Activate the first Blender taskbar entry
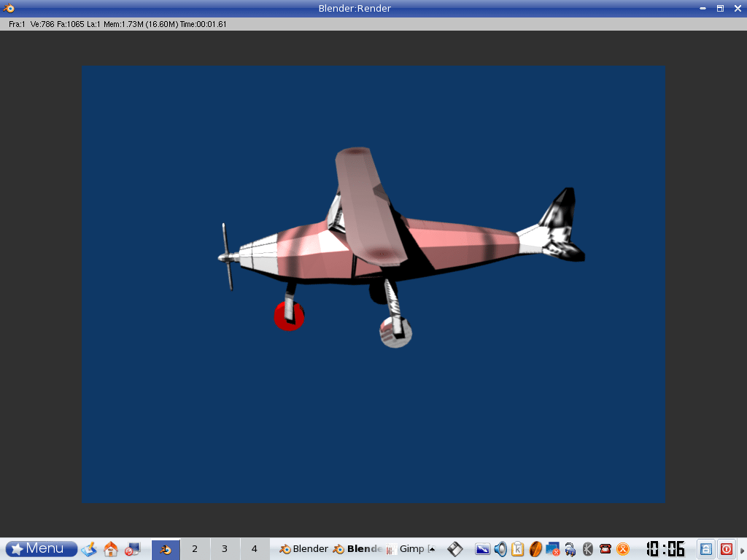Screen dimensions: 747x560 (303, 549)
